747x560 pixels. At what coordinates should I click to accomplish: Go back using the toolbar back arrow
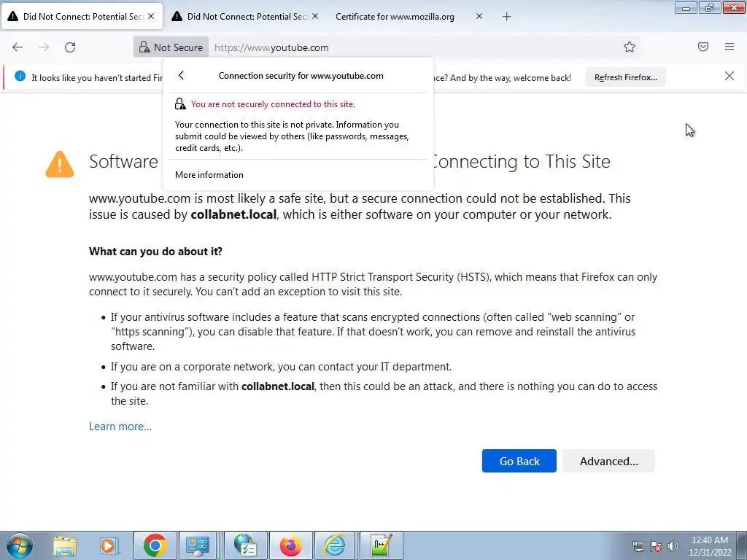(18, 47)
